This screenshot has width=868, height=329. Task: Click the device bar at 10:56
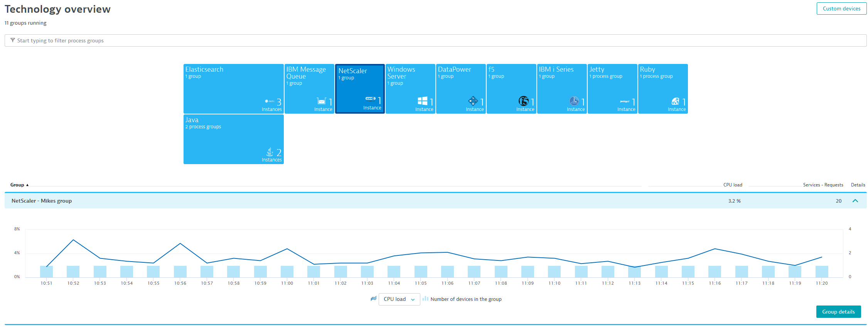[180, 271]
